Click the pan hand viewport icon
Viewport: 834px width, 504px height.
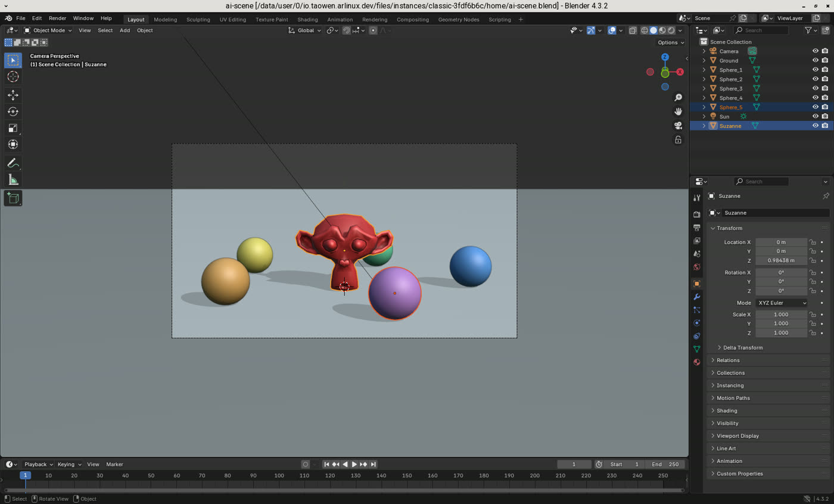click(678, 111)
